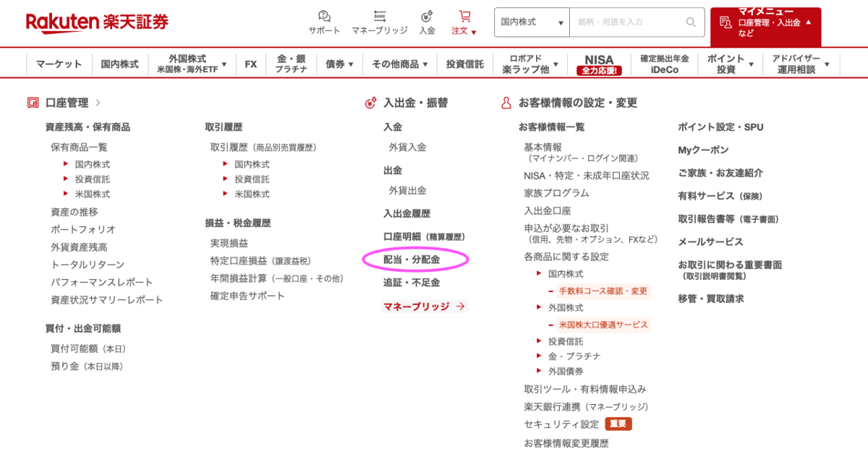
Task: Open 確定拠出年金 iDeCo tab
Action: coord(665,64)
